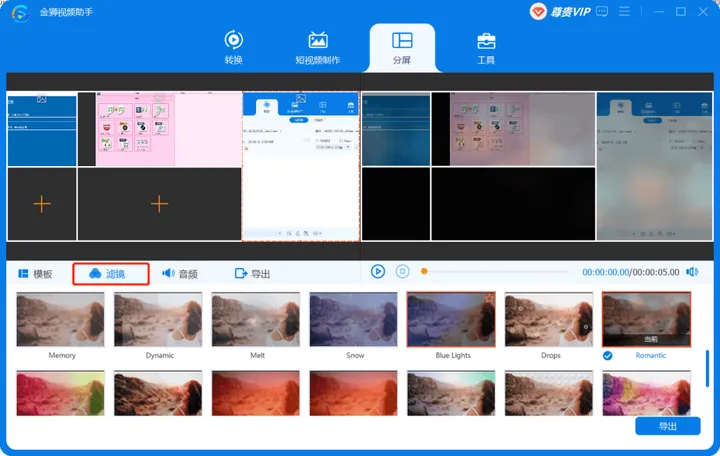Screen dimensions: 720x456
Task: Click the orange playback progress handle
Action: [x=424, y=271]
